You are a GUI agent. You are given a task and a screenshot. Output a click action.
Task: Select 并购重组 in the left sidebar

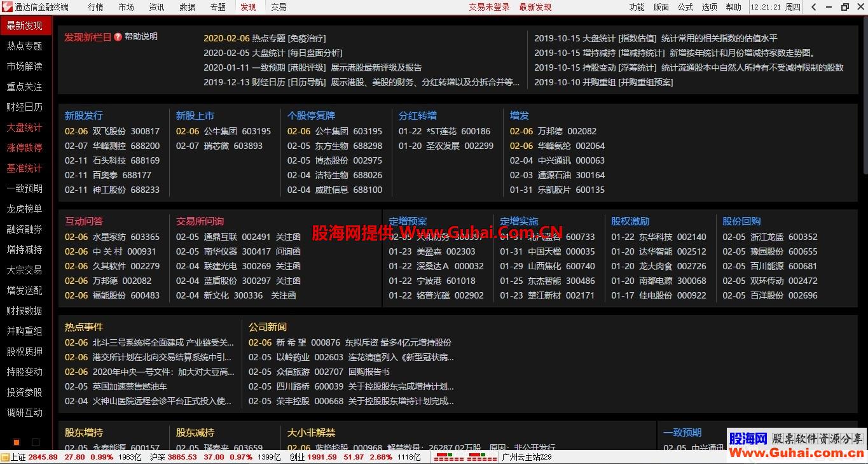pos(25,331)
